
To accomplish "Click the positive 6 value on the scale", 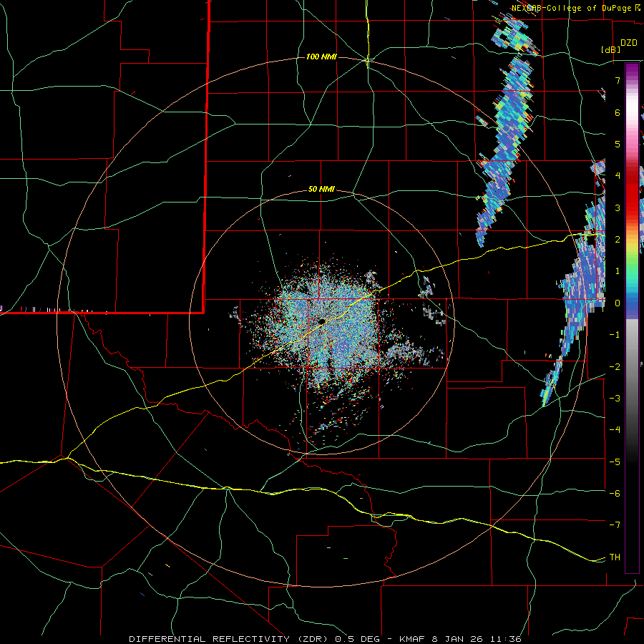I will 618,112.
